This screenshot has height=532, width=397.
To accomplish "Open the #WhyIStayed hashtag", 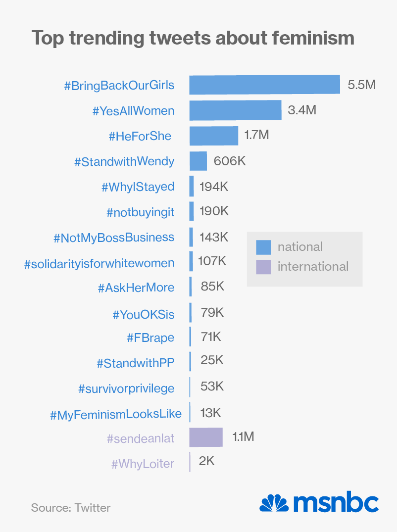I will tap(138, 187).
